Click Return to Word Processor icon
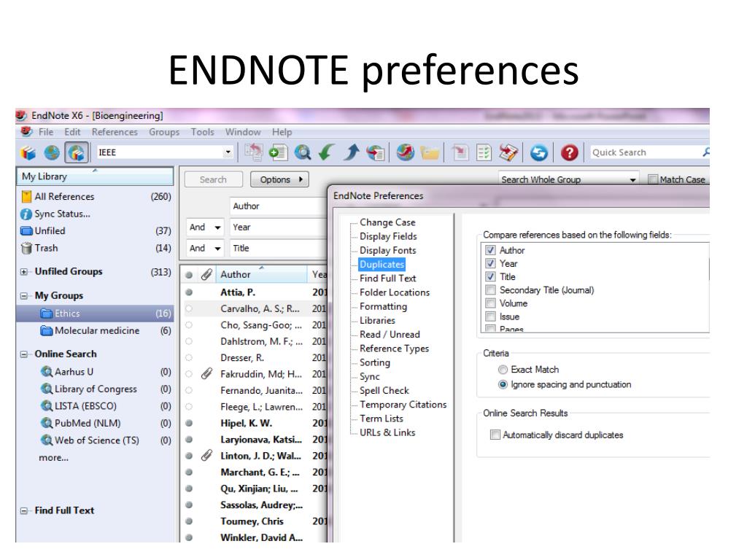Screen dimensions: 747x560 click(x=508, y=152)
